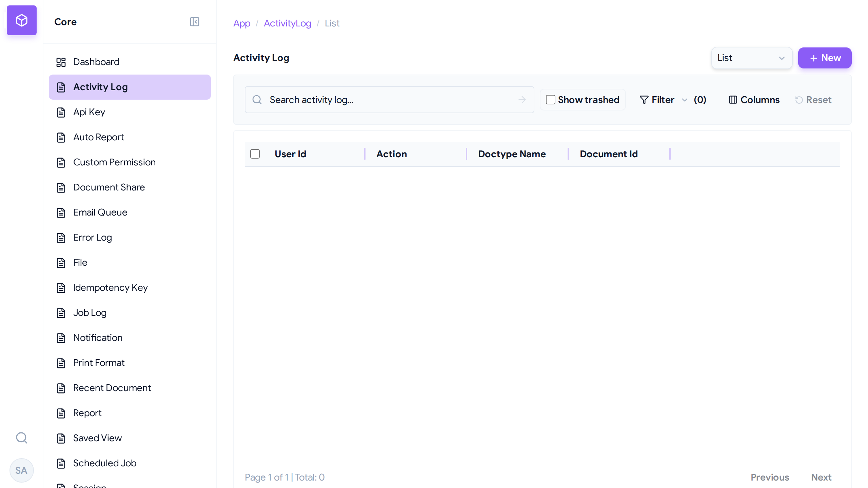This screenshot has height=488, width=868.
Task: Click the Reset circular arrow icon
Action: click(x=799, y=100)
